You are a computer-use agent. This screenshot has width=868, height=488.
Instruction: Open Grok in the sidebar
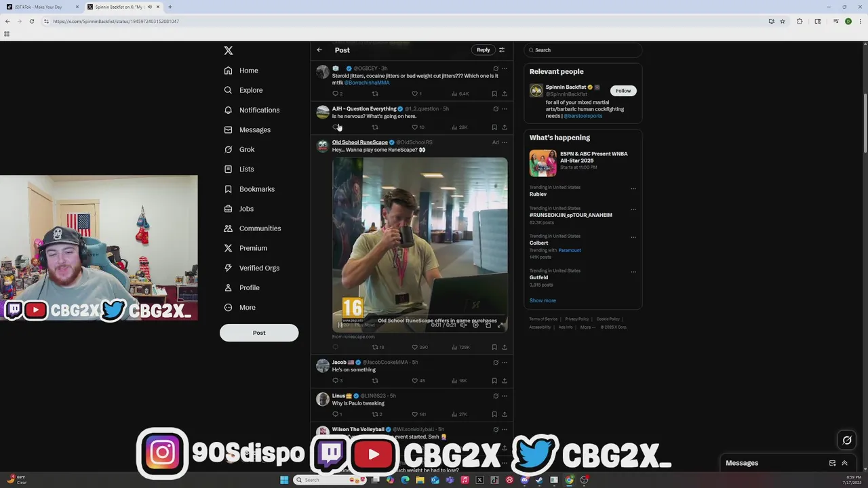[239, 149]
